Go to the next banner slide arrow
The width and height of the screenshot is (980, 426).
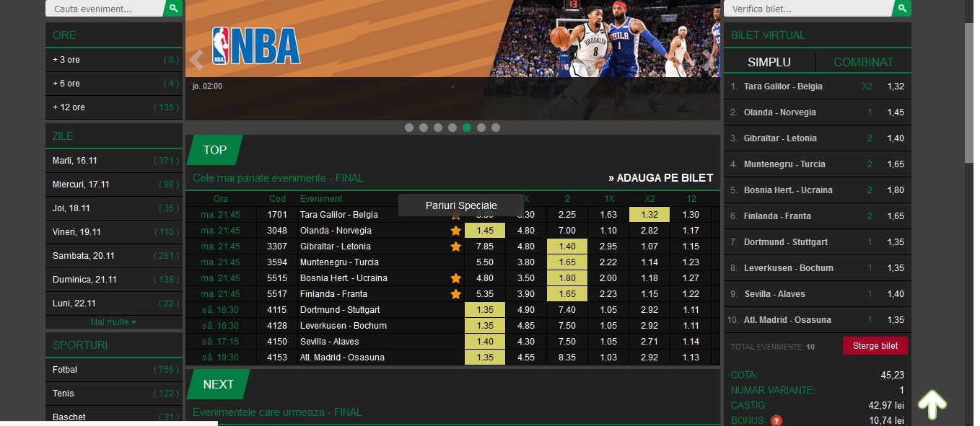coord(710,60)
